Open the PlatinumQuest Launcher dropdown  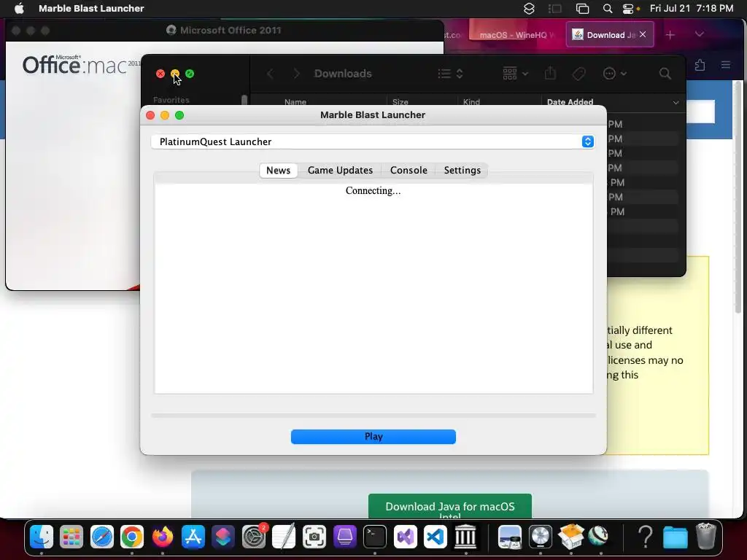point(373,142)
